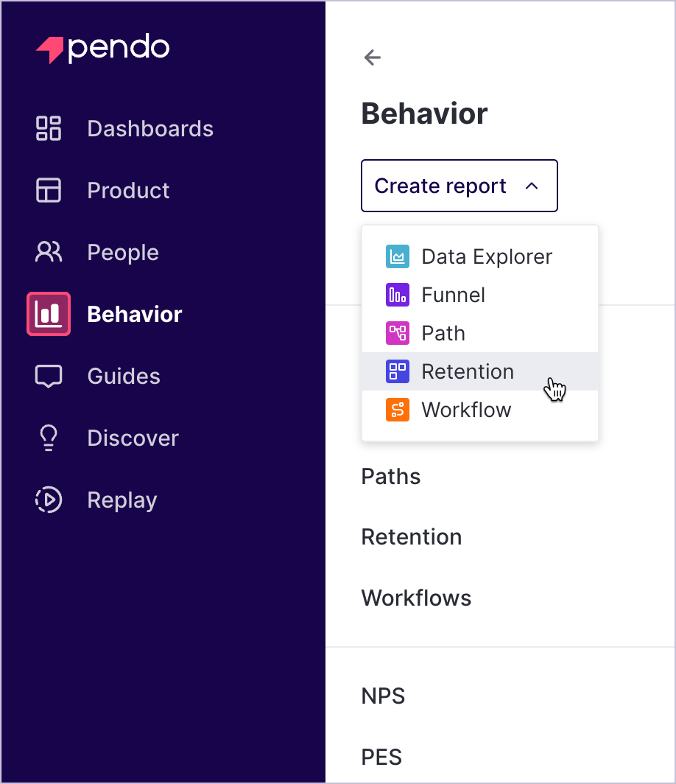Choose Funnel from the report menu
This screenshot has width=676, height=784.
click(x=479, y=295)
